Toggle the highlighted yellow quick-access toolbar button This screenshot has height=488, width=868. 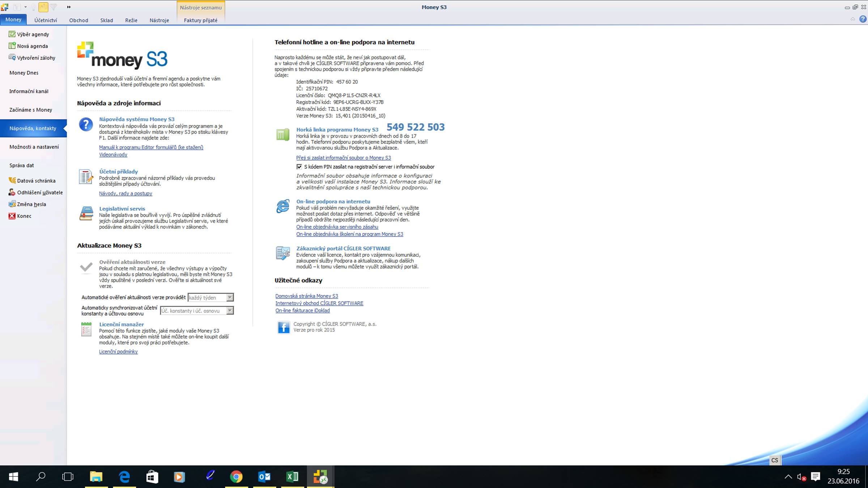point(43,7)
